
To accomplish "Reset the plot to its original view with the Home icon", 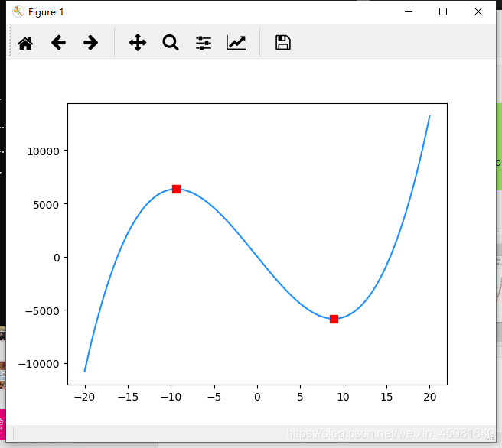I will tap(25, 43).
